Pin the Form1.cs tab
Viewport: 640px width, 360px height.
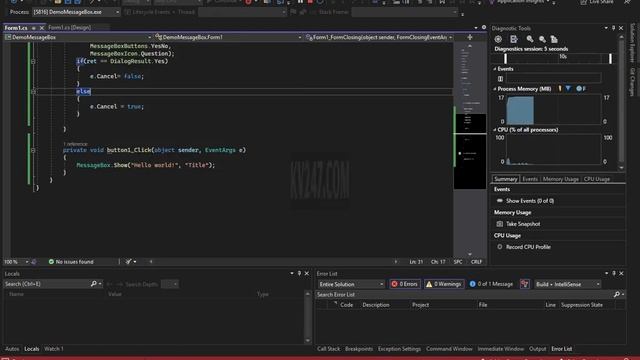34,28
